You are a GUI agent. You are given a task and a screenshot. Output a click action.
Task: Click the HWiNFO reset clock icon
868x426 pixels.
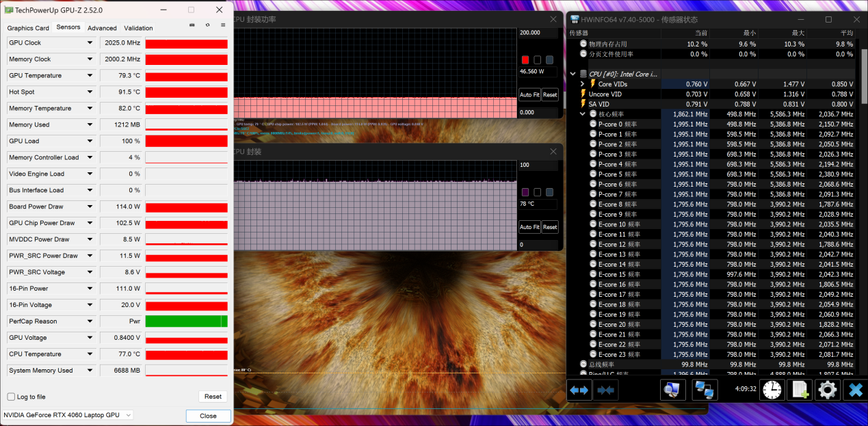[x=772, y=390]
